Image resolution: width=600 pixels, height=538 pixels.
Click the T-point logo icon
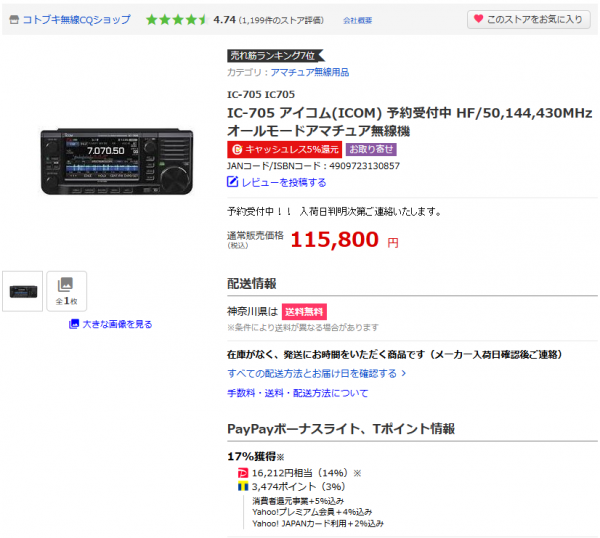click(243, 487)
